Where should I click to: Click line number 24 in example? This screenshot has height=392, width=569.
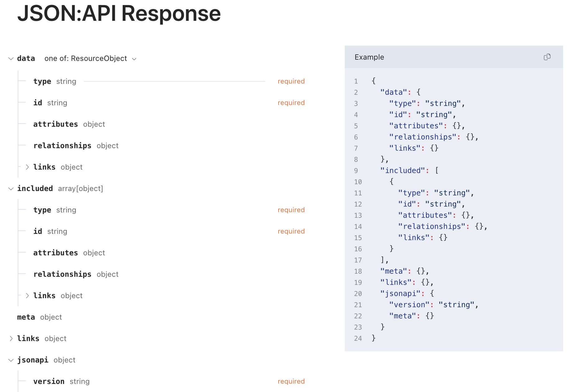358,338
